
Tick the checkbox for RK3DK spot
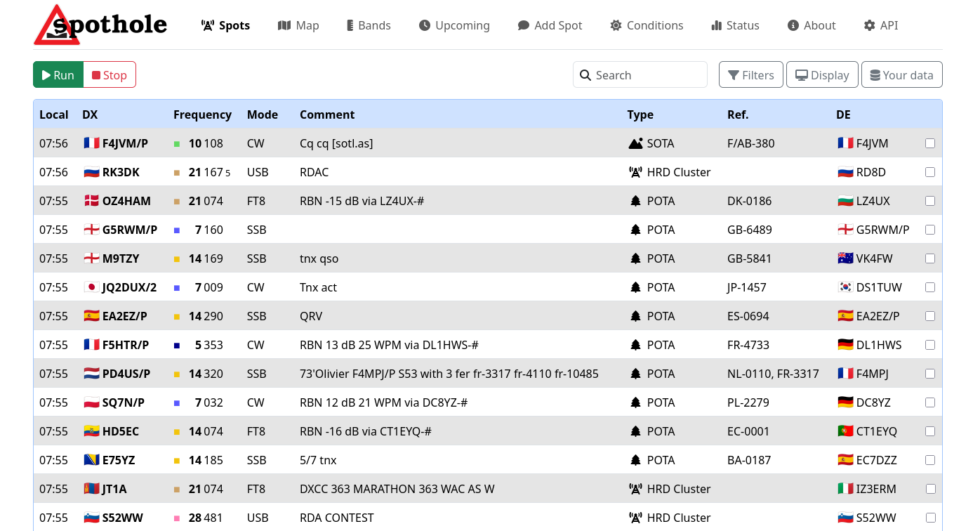930,172
